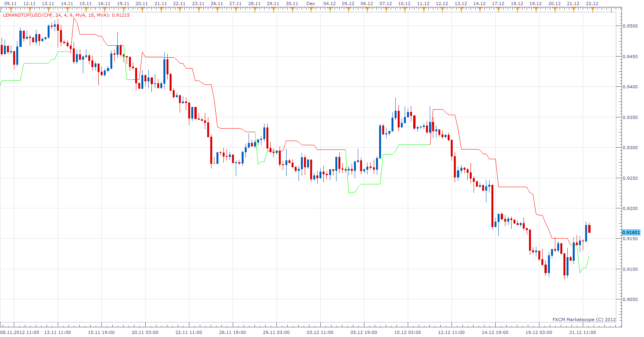The width and height of the screenshot is (644, 337).
Task: Click the 0.9050 price axis label
Action: [630, 299]
